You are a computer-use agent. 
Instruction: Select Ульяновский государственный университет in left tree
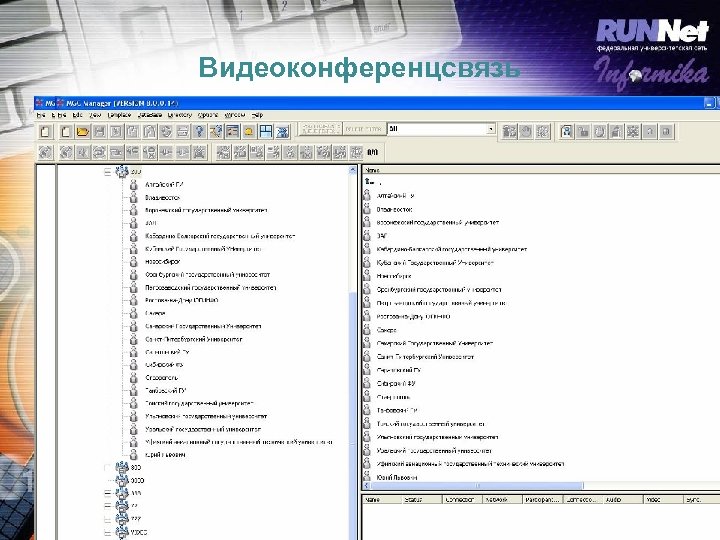pos(206,416)
